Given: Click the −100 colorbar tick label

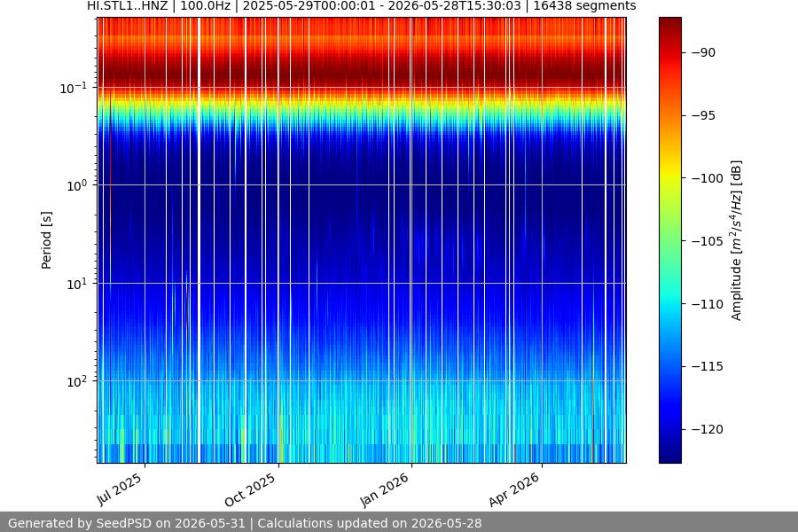Looking at the screenshot, I should point(707,178).
